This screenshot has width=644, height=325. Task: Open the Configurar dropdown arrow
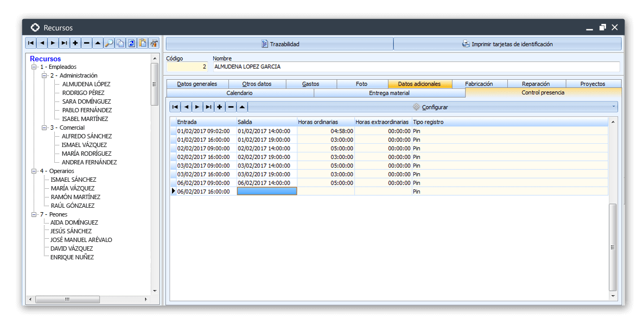pyautogui.click(x=613, y=107)
